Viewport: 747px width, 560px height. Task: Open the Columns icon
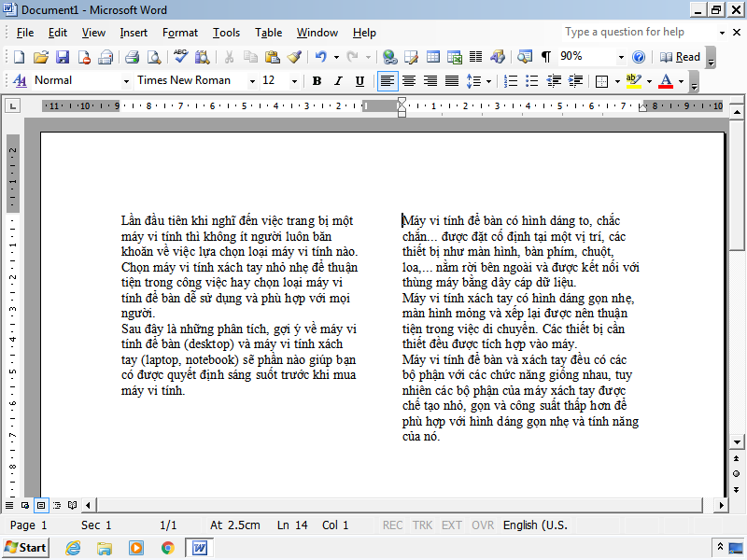coord(476,57)
